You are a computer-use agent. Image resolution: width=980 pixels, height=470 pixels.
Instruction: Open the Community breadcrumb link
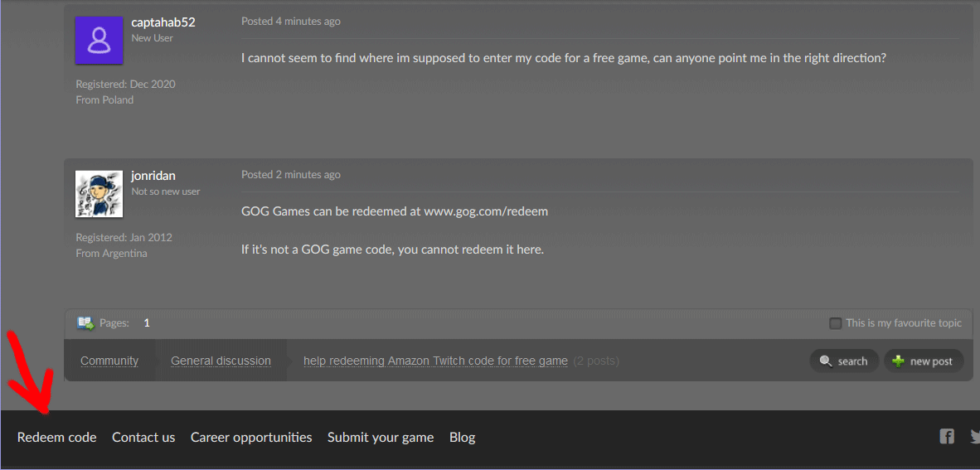point(109,361)
